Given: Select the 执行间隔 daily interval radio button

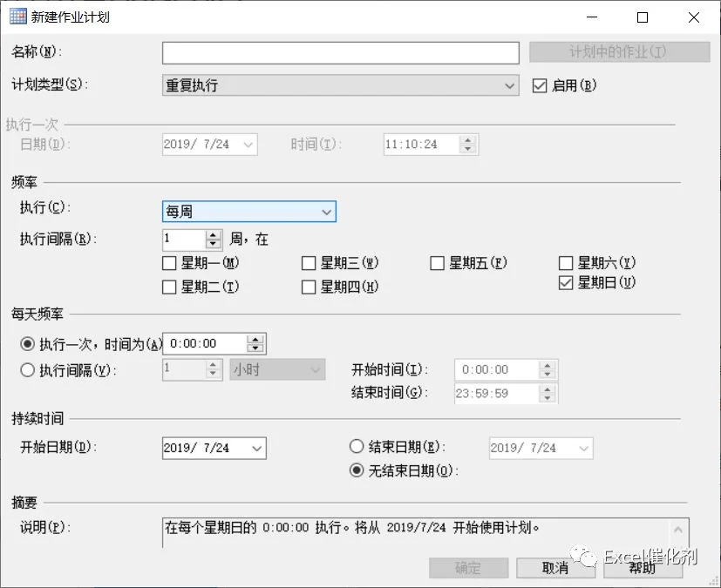Looking at the screenshot, I should point(28,370).
